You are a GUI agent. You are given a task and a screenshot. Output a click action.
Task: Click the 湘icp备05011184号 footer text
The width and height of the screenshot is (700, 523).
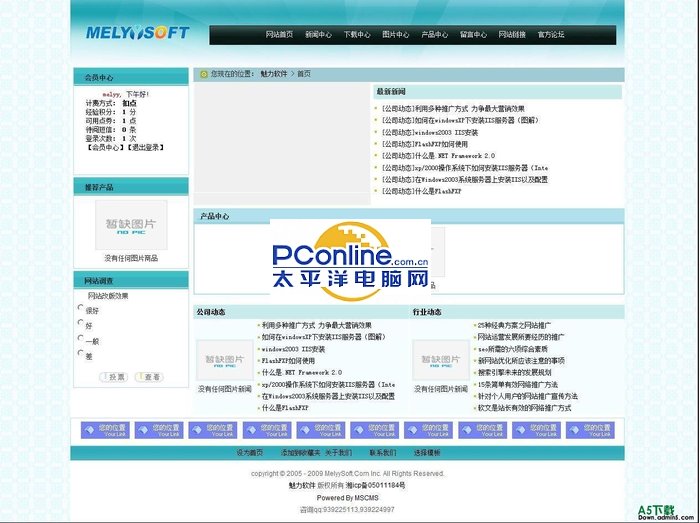375,485
